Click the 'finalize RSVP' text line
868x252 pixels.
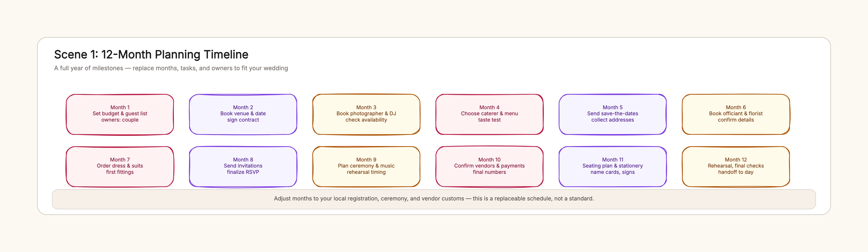(x=243, y=172)
